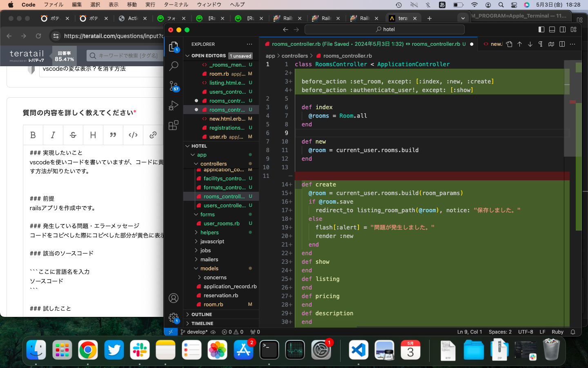
Task: Click the open file icon in the diff toolbar
Action: (509, 44)
